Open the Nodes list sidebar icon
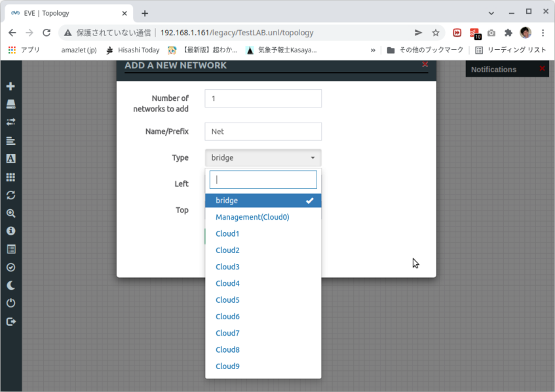Viewport: 555px width, 392px height. click(10, 104)
